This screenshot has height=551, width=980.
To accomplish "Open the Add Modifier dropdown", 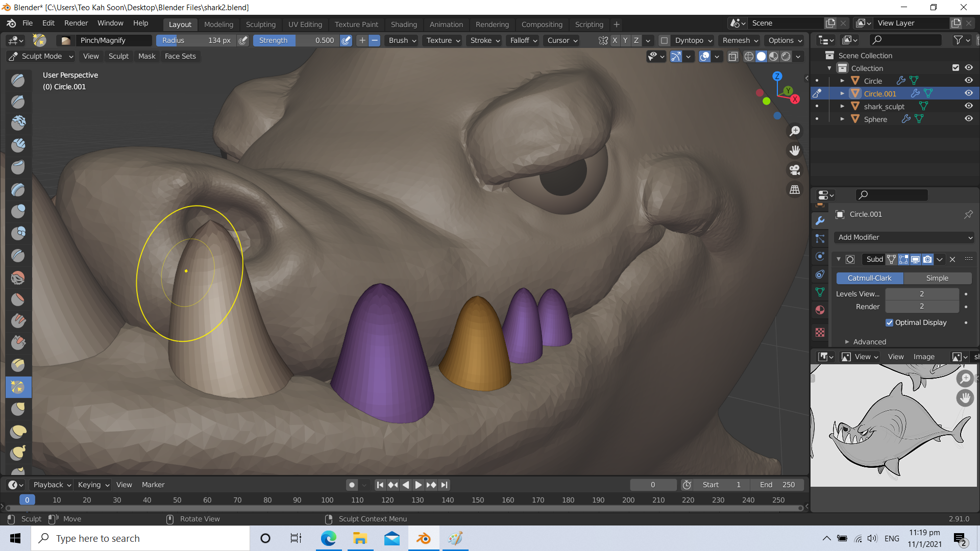I will click(904, 237).
